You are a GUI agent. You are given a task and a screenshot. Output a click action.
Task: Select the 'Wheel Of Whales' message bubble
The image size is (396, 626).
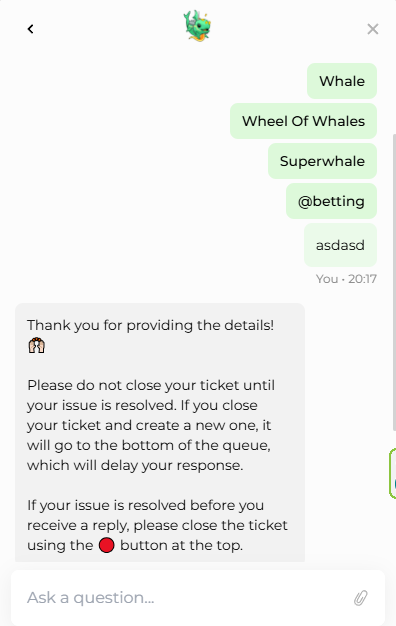tap(303, 121)
